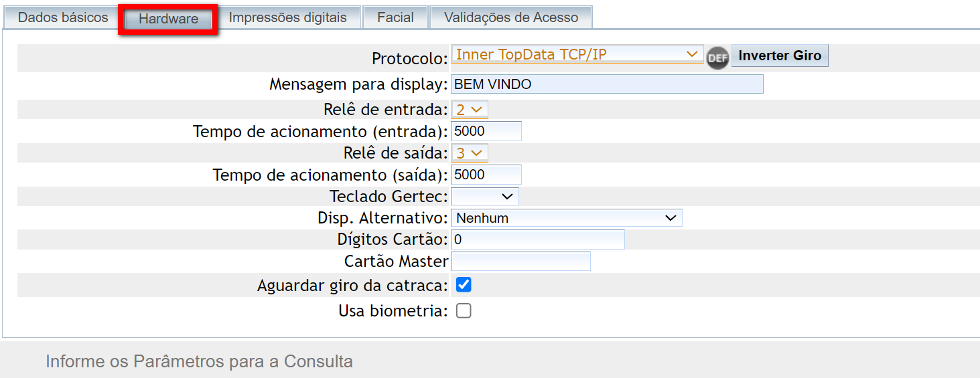Click the Informe os Parâmetros para a Consulta header

pos(199,362)
